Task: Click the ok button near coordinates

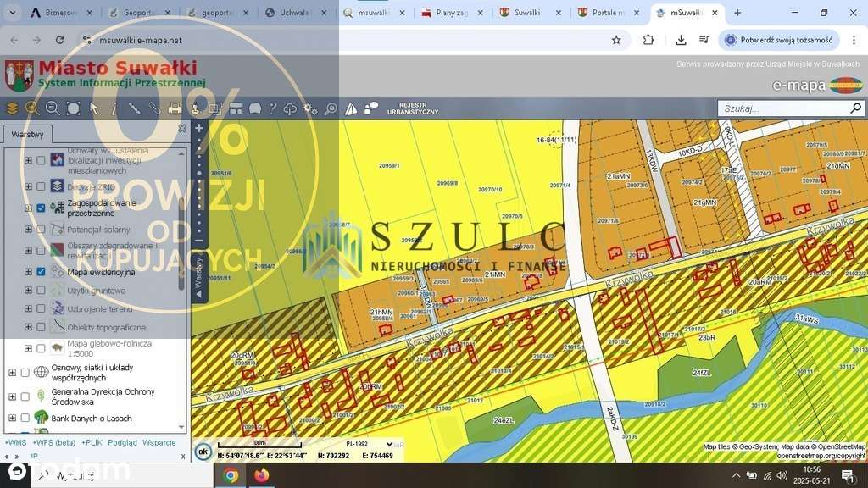Action: coord(203,452)
